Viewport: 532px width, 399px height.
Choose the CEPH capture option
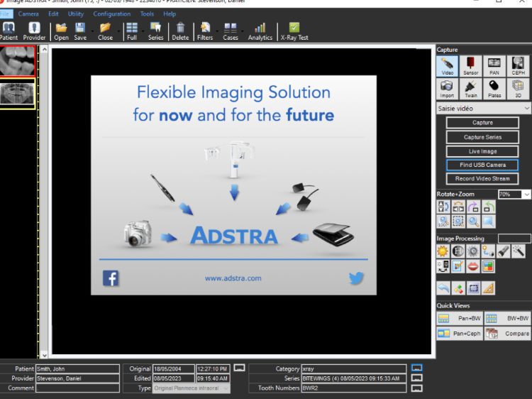519,66
